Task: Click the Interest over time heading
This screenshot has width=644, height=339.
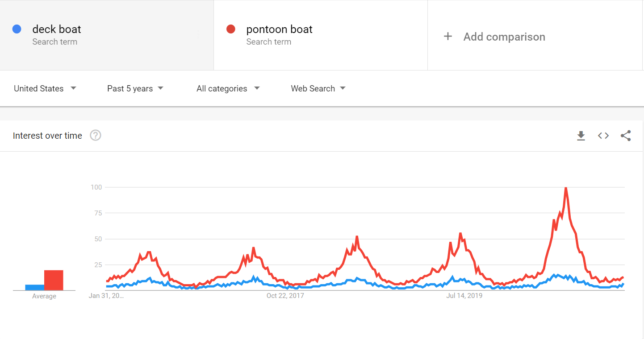Action: tap(47, 136)
